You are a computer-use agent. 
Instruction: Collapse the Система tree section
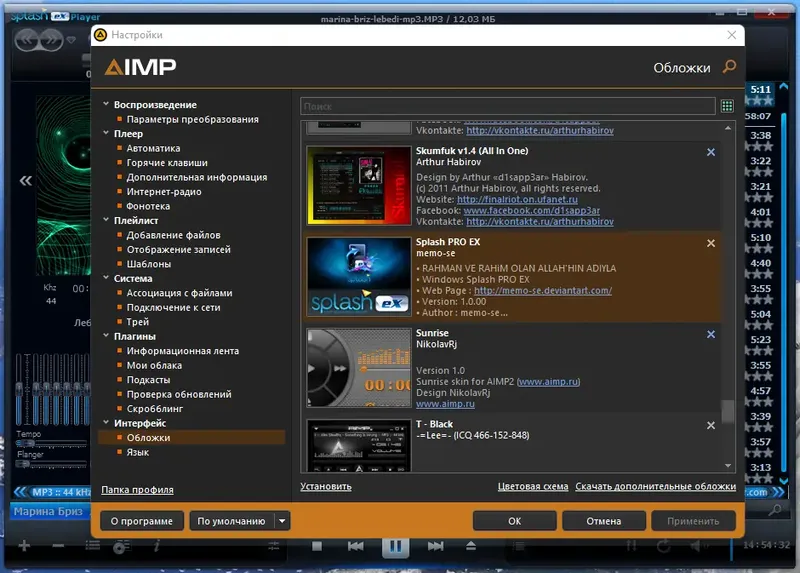tap(106, 278)
